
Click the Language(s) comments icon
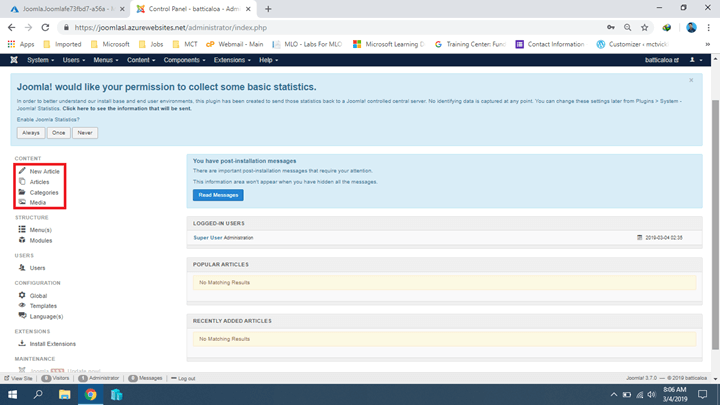pos(22,315)
